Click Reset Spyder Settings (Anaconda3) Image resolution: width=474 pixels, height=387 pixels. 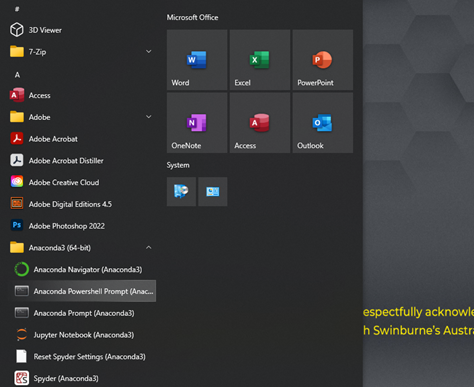click(x=83, y=357)
